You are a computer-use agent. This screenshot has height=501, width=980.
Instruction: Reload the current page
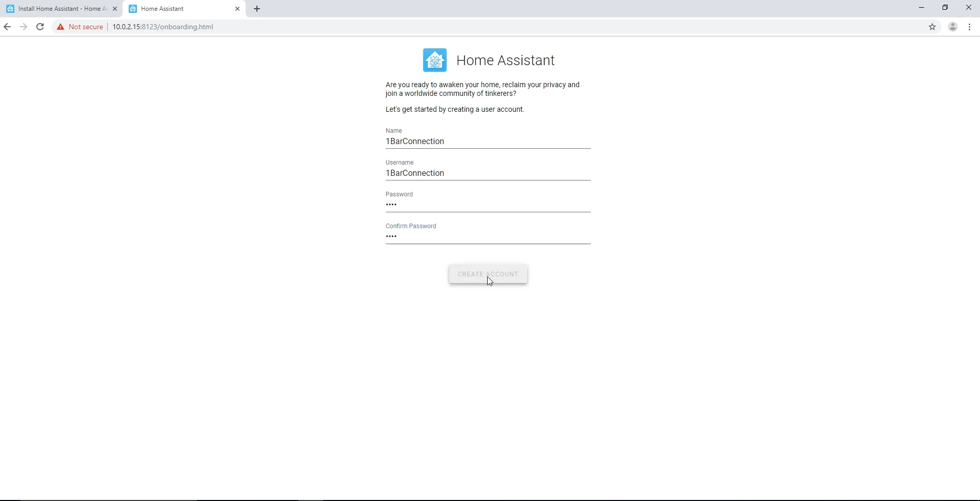[x=40, y=27]
